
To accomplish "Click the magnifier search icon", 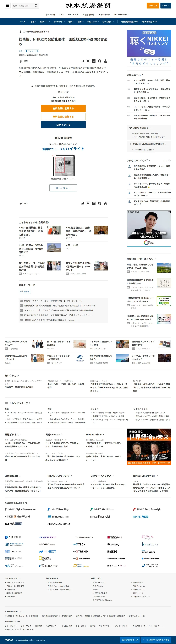I will pyautogui.click(x=36, y=6).
